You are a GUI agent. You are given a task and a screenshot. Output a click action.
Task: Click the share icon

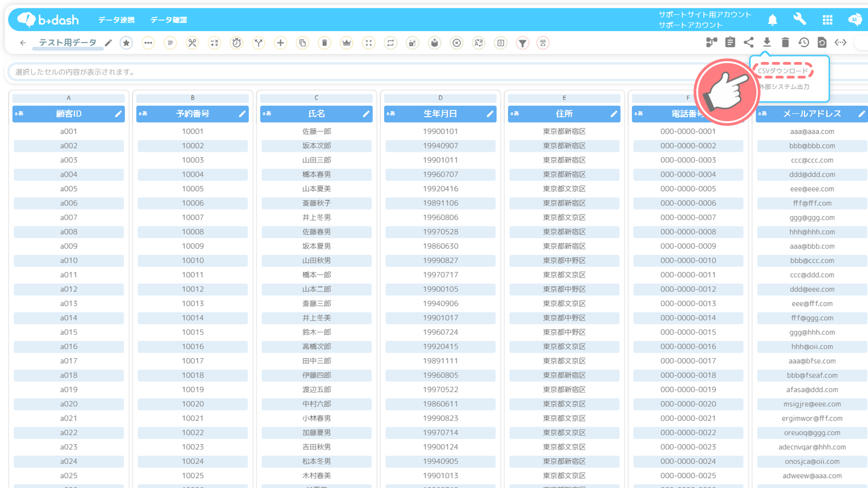(749, 43)
